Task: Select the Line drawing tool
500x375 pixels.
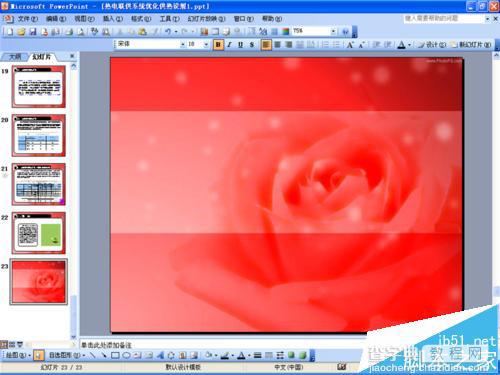Action: [93, 355]
